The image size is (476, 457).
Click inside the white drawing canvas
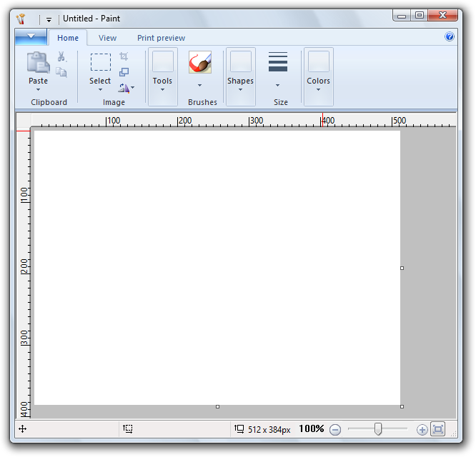(217, 268)
